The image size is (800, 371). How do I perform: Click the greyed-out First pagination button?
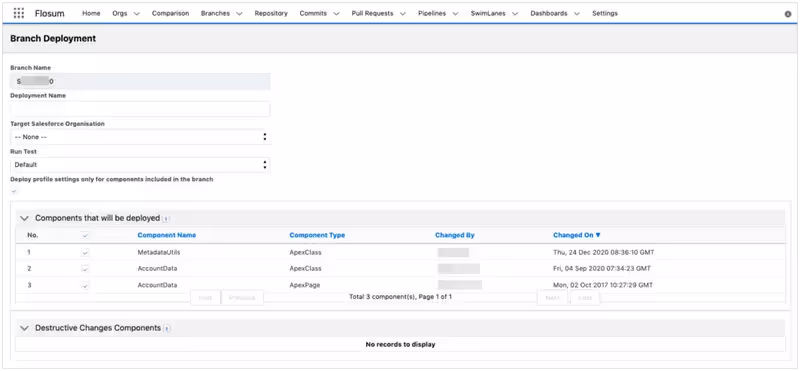coord(205,298)
